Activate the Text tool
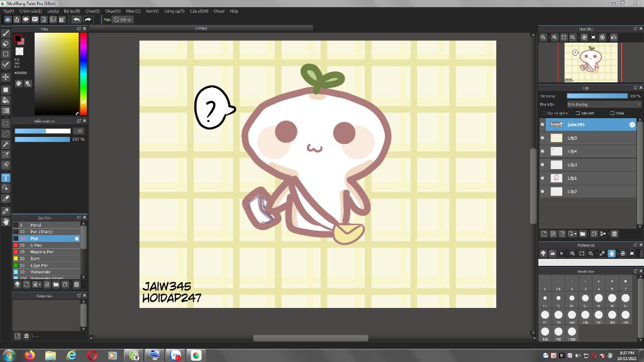The width and height of the screenshot is (644, 362). (x=6, y=178)
